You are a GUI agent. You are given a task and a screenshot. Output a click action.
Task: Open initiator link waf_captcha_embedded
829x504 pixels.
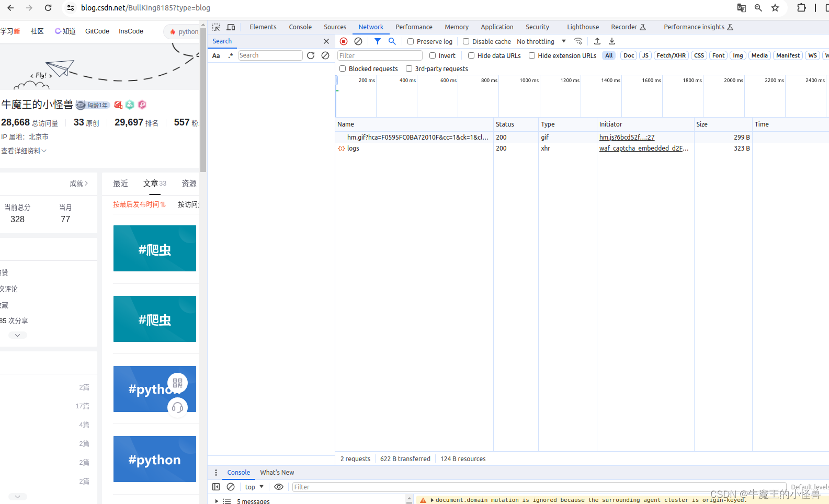tap(644, 148)
